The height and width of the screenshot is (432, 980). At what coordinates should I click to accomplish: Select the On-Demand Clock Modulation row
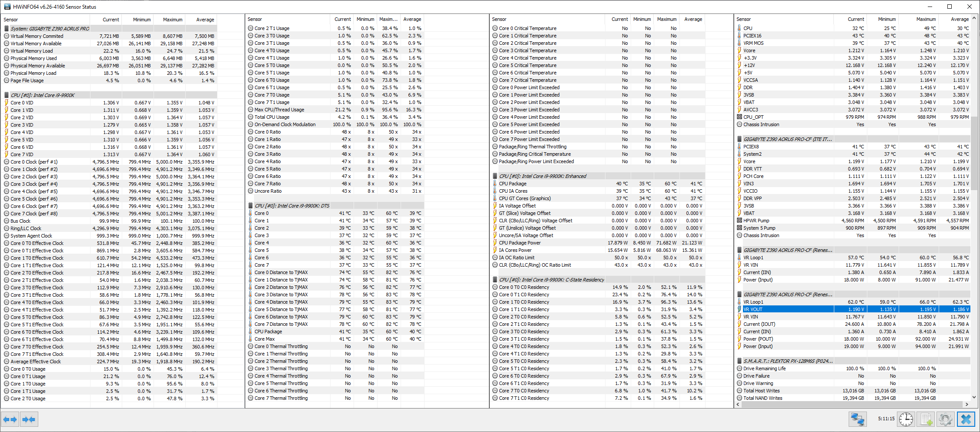point(335,124)
